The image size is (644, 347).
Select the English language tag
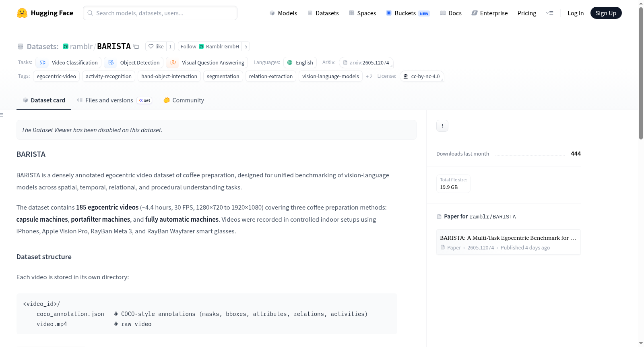[300, 62]
